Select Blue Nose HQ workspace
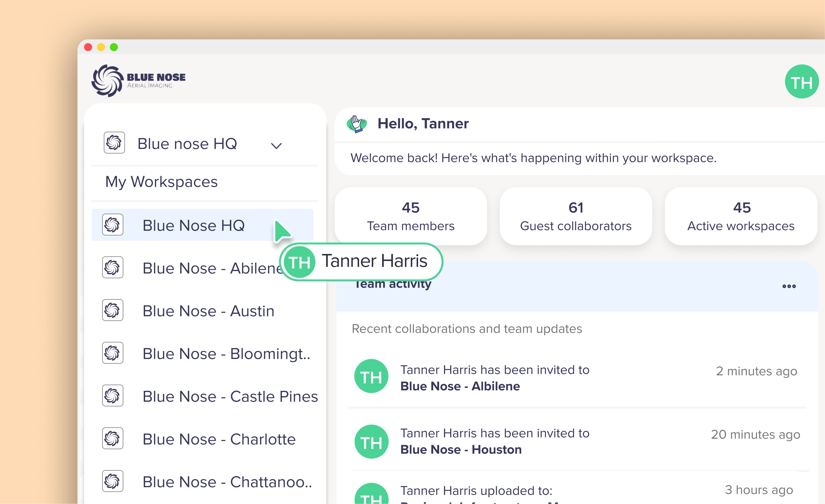 pos(194,225)
